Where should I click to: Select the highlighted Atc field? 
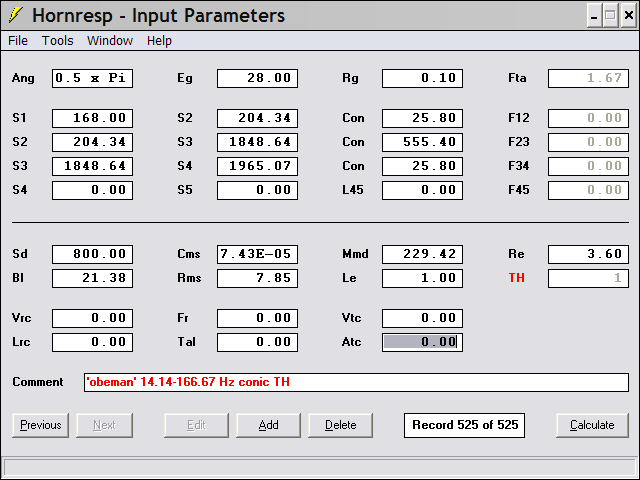422,342
